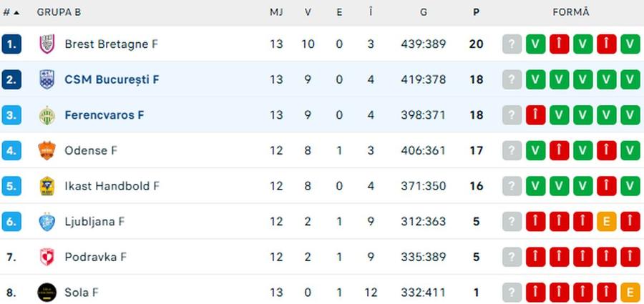
Task: Click the FORMĂ column header
Action: click(571, 13)
